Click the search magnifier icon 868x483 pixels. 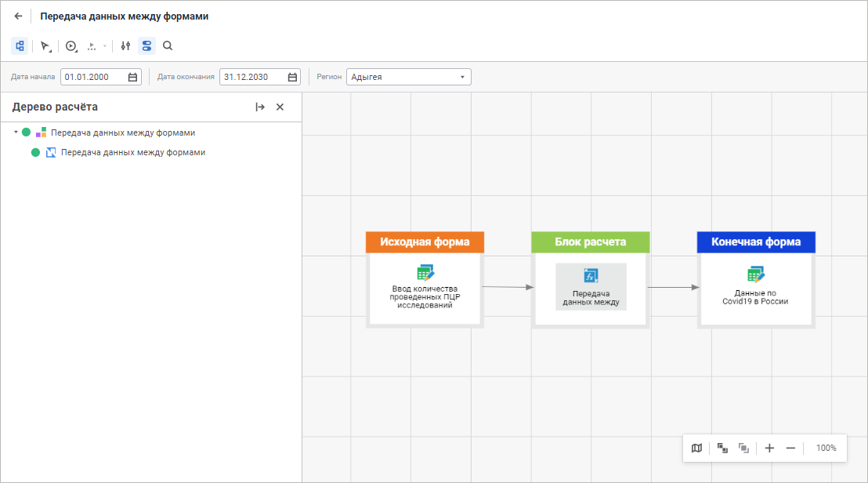(x=168, y=46)
